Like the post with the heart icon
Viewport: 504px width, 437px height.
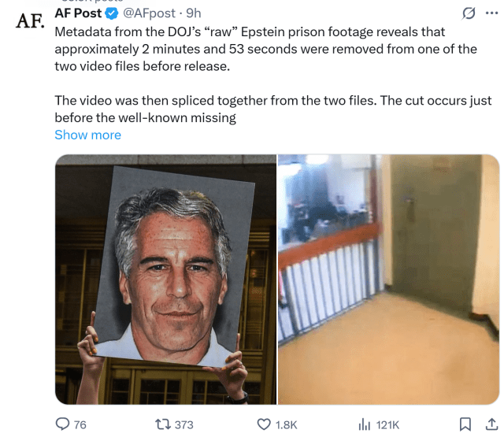click(x=264, y=424)
